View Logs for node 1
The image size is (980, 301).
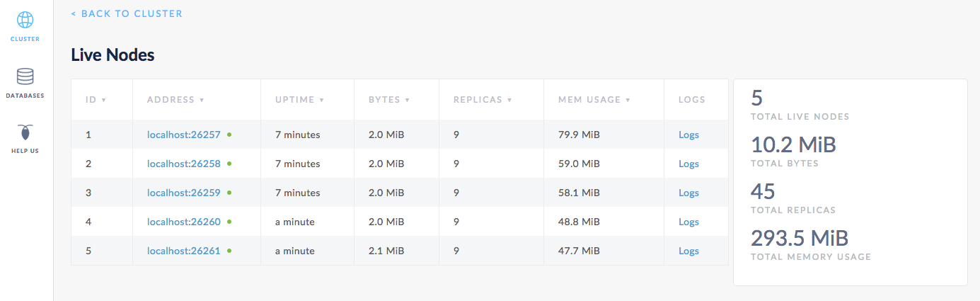pos(688,135)
